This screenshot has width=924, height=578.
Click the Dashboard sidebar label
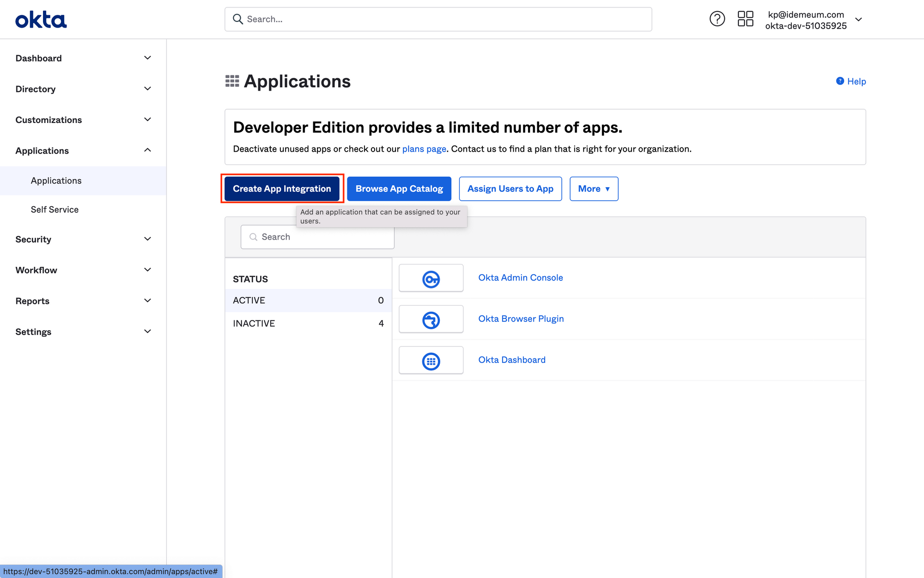pyautogui.click(x=38, y=58)
